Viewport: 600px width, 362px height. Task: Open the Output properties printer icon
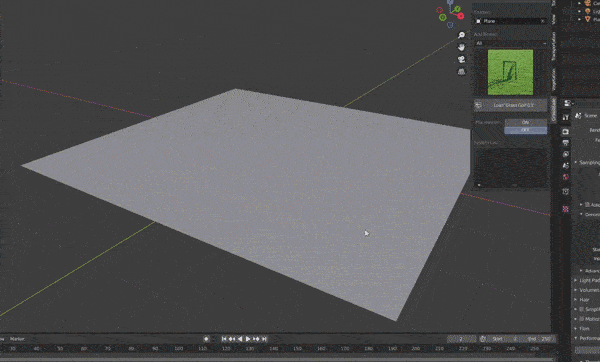[x=566, y=143]
